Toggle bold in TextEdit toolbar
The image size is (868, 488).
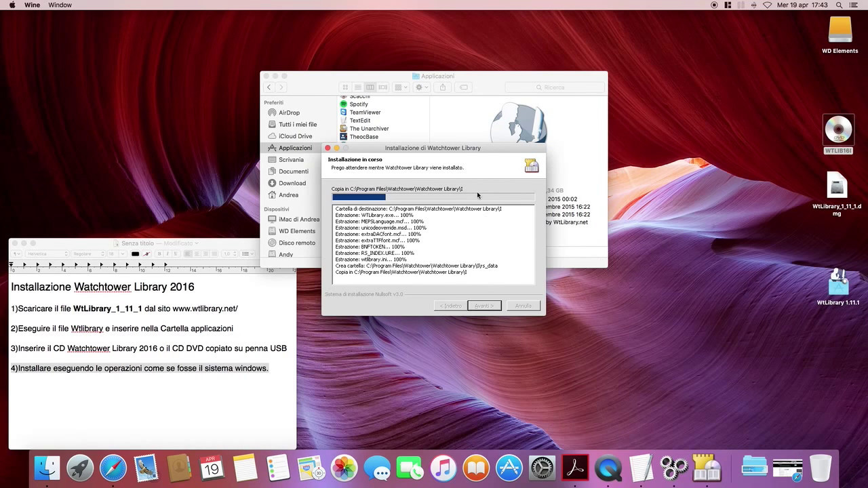(x=159, y=254)
